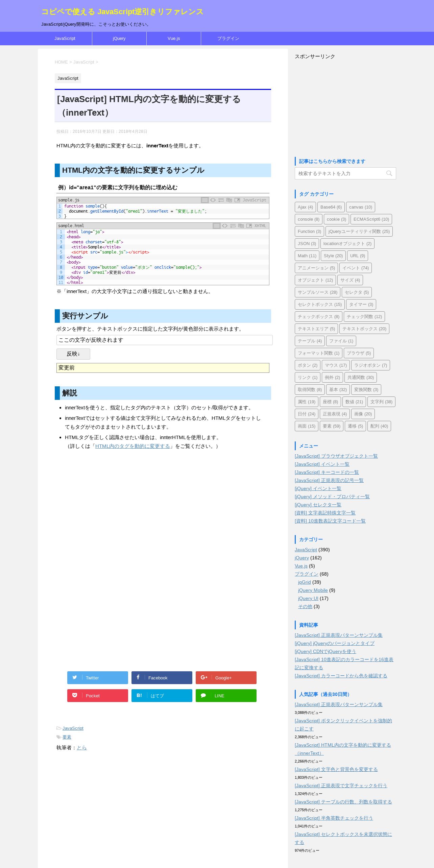The height and width of the screenshot is (868, 434).
Task: Toggle line wrap in sample.js code block
Action: (221, 200)
